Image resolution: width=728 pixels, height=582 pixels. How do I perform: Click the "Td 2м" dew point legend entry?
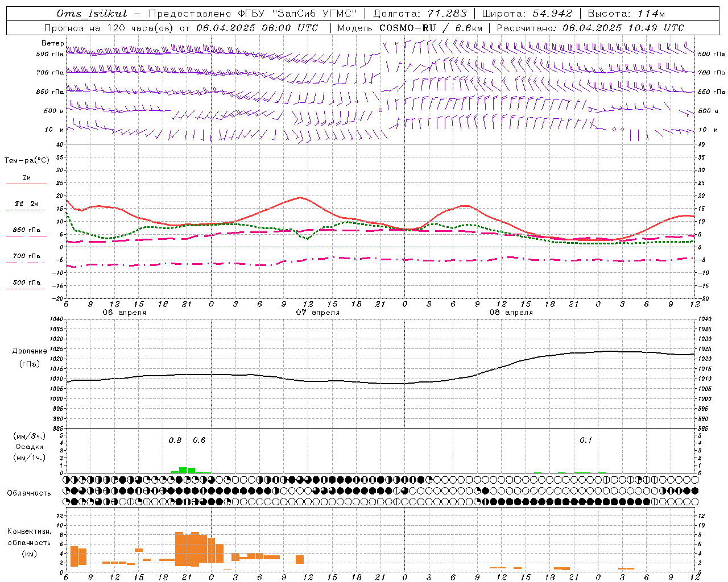point(26,203)
